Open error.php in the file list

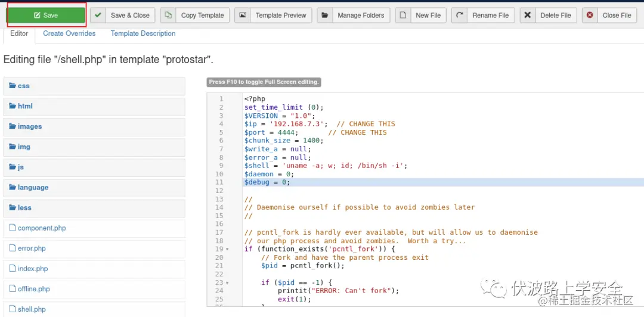pyautogui.click(x=94, y=248)
